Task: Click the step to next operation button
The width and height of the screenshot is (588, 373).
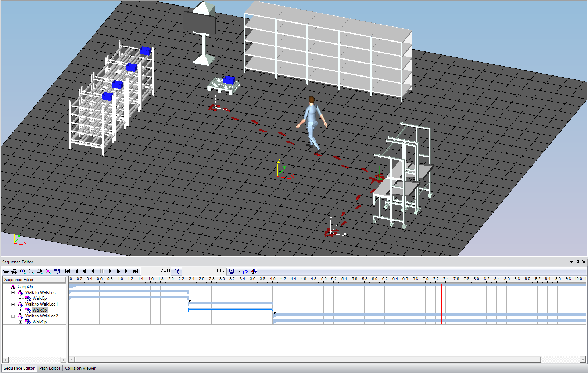Action: (127, 271)
